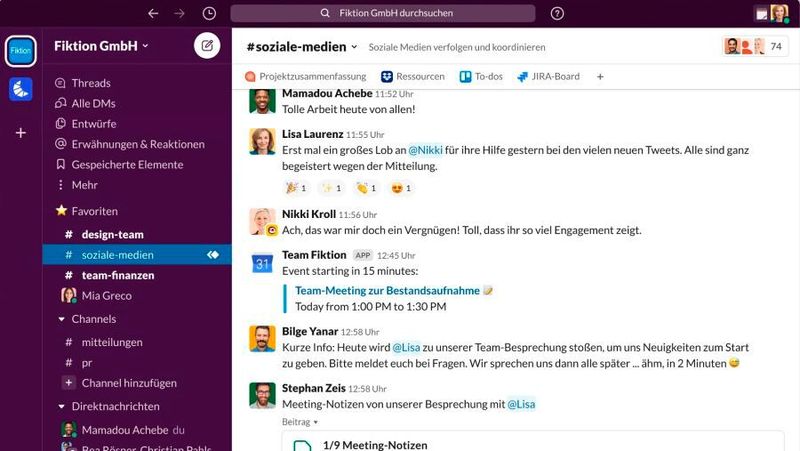Go back with the left arrow
Viewport: 800px width, 451px height.
pyautogui.click(x=153, y=13)
